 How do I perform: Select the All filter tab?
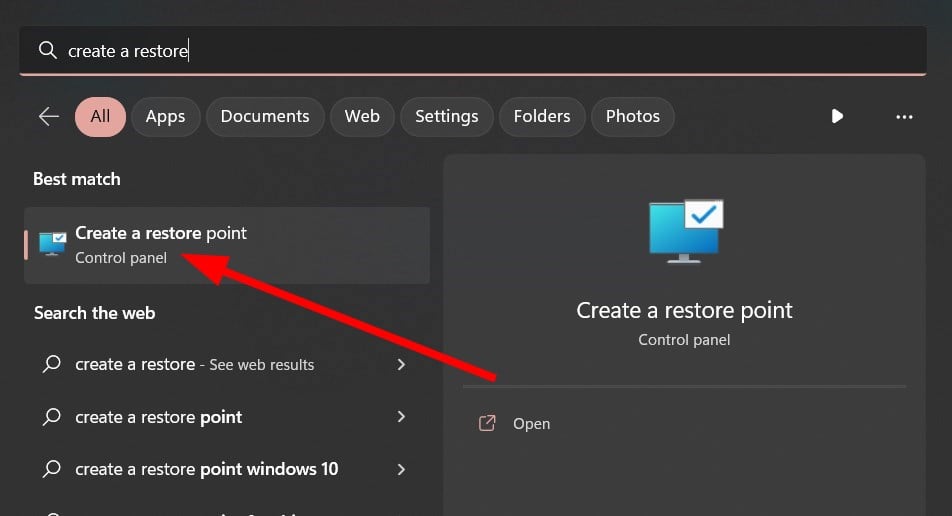[x=100, y=117]
